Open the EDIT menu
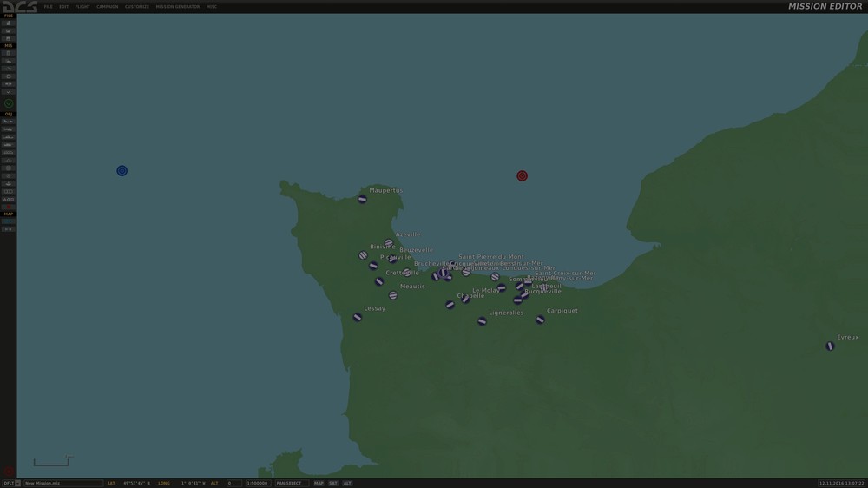This screenshot has width=868, height=488. click(63, 7)
